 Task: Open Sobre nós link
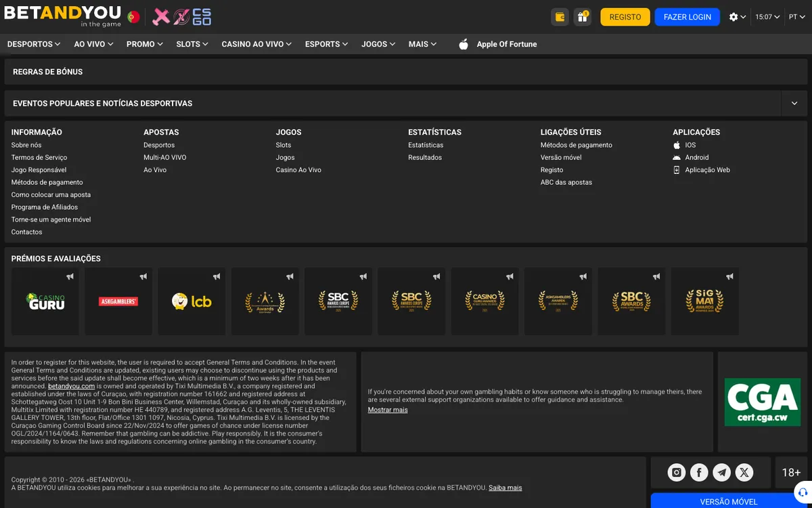(26, 145)
